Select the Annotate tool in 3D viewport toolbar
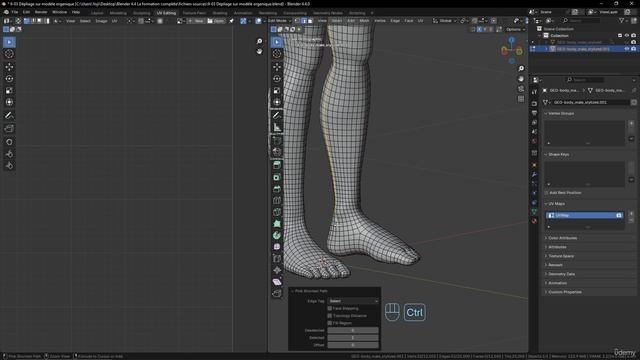This screenshot has width=640, height=360. [x=277, y=116]
